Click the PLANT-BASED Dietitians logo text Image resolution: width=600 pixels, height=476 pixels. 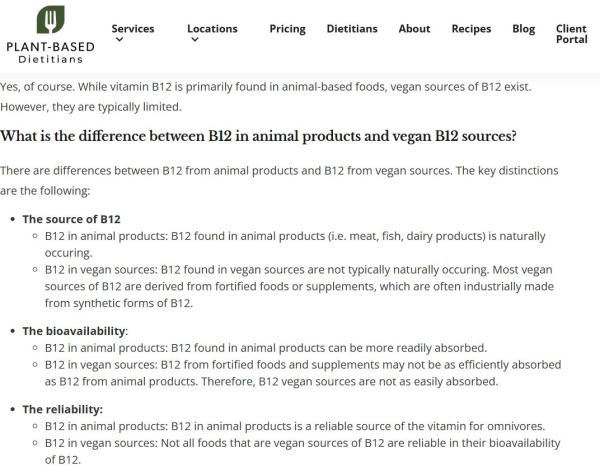coord(51,52)
